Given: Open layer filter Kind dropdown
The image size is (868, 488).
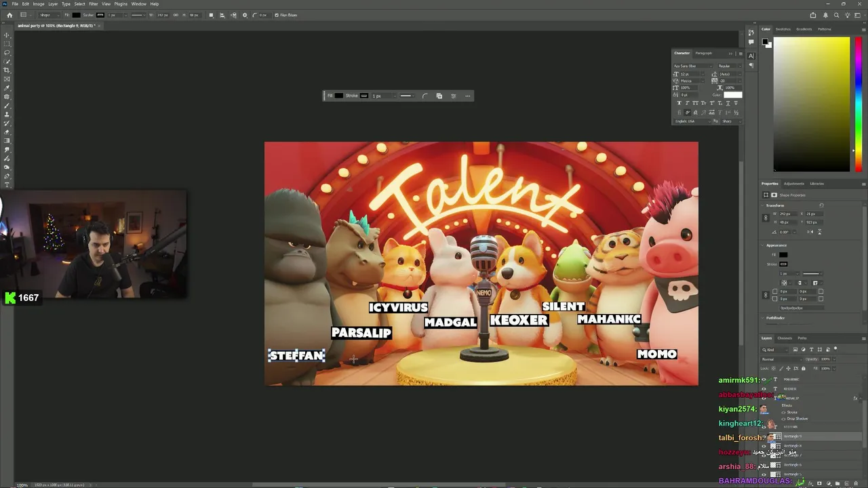Looking at the screenshot, I should pos(774,350).
